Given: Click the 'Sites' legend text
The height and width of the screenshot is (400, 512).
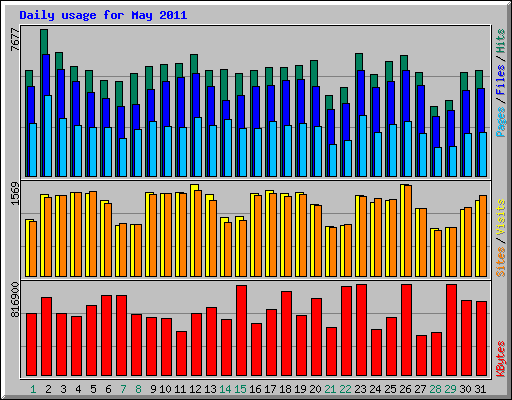Looking at the screenshot, I should click(500, 262).
